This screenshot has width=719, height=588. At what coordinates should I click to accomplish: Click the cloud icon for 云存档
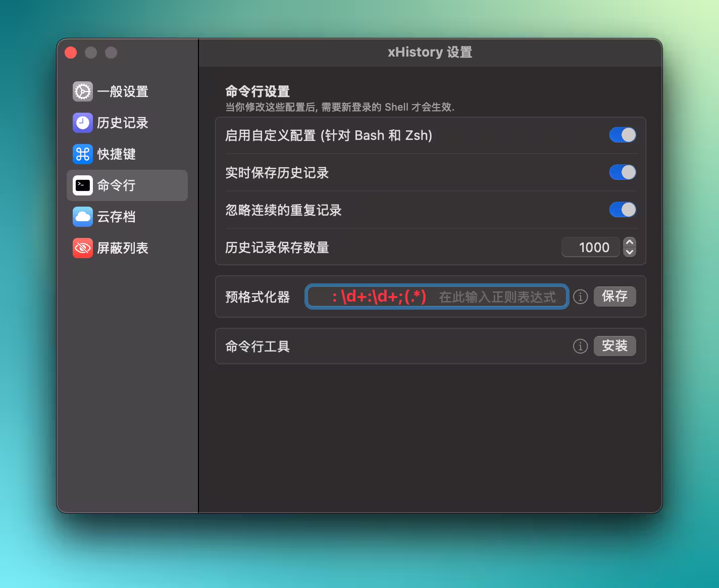coord(83,217)
